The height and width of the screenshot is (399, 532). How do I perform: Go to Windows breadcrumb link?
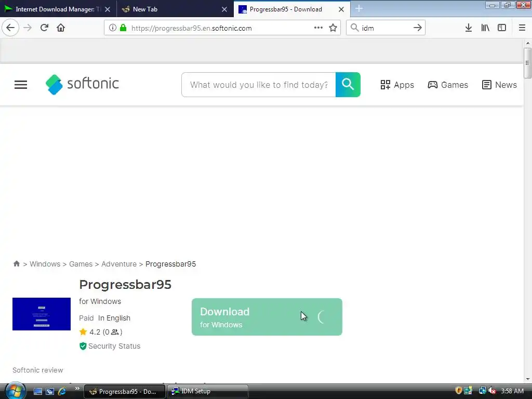pos(45,264)
